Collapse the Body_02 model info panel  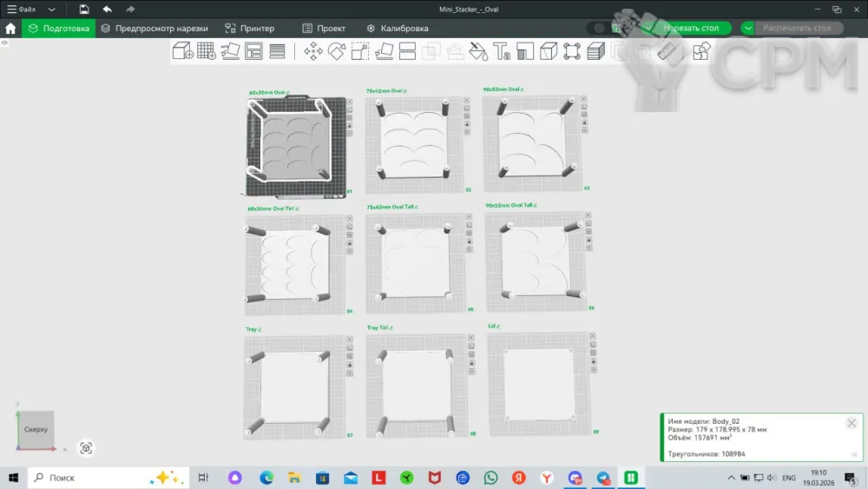854,454
